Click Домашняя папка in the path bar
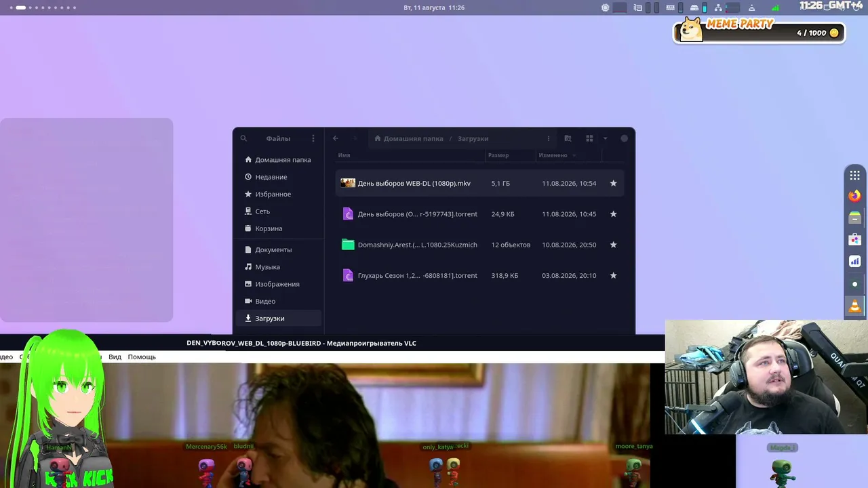 point(409,138)
